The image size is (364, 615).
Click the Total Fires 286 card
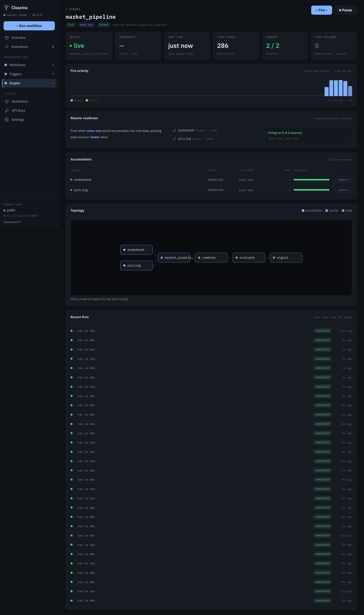[x=236, y=46]
